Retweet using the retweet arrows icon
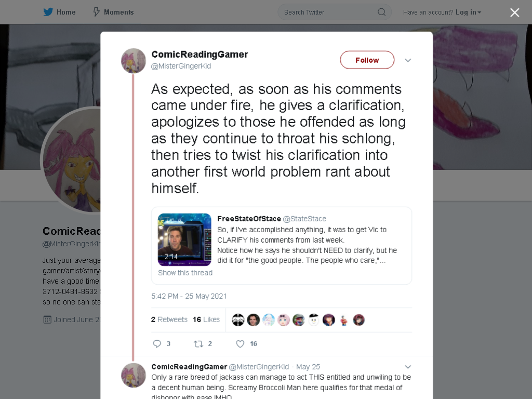 coord(198,344)
